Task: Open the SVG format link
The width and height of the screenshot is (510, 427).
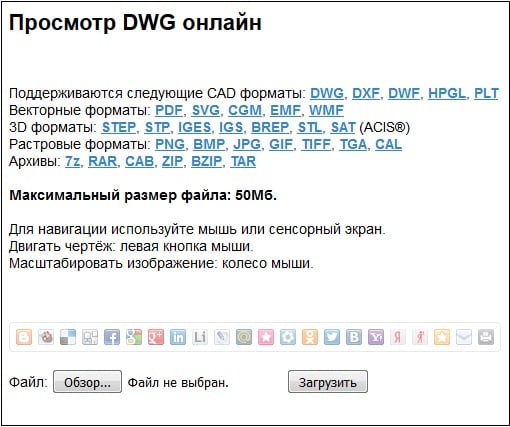Action: tap(206, 110)
